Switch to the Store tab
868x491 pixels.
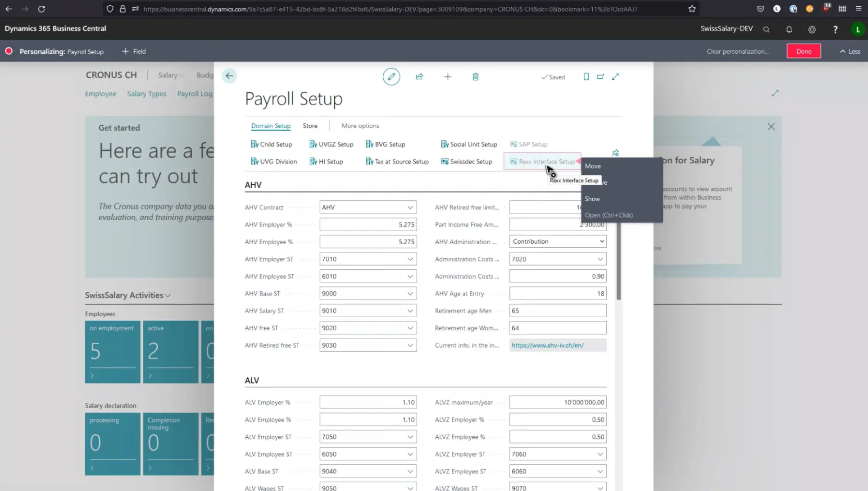tap(310, 126)
